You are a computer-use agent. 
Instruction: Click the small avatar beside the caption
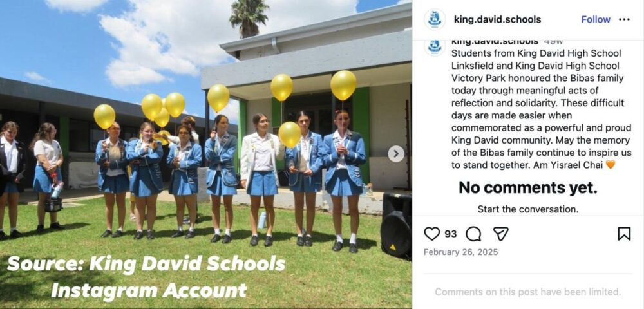tap(435, 46)
